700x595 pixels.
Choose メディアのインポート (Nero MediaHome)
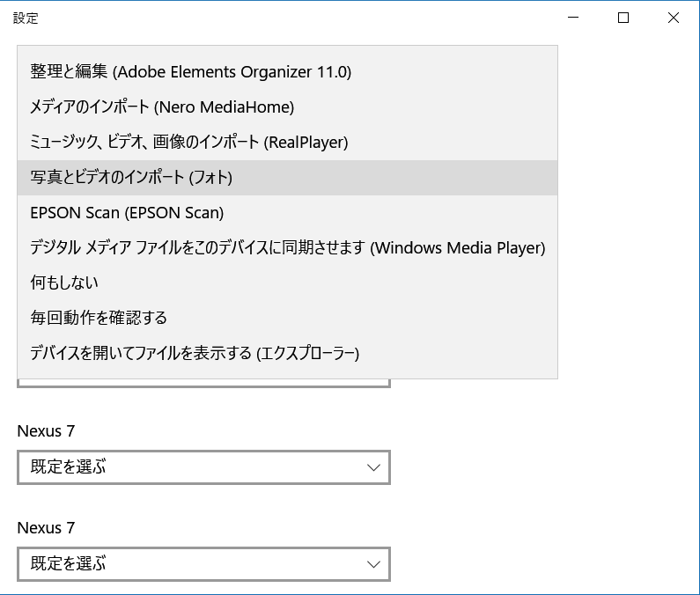[x=288, y=107]
